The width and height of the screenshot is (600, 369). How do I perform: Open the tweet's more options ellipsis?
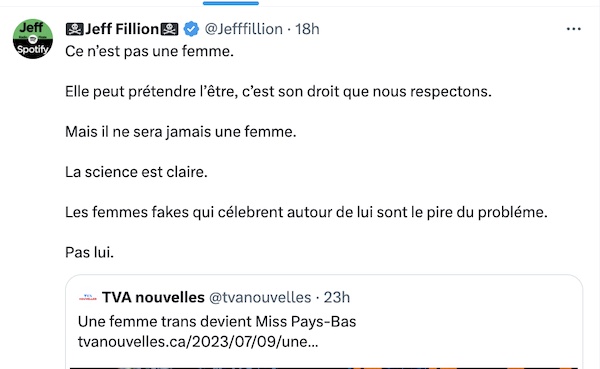574,29
